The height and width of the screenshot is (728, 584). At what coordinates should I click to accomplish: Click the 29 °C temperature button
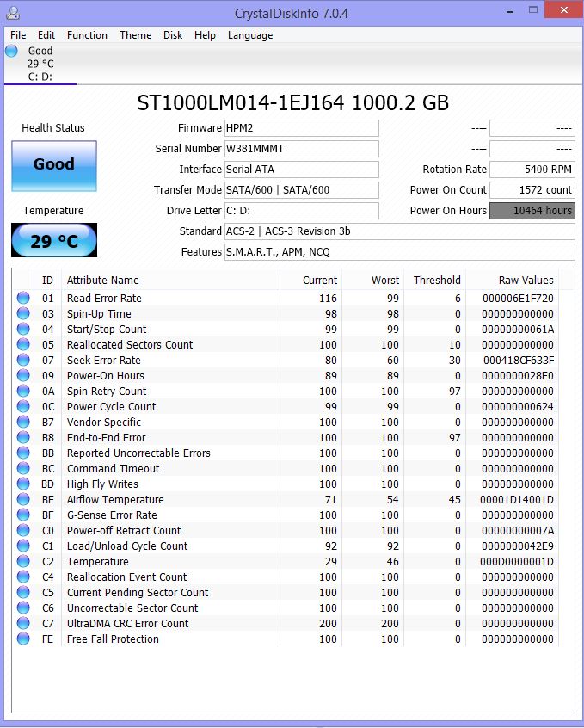pyautogui.click(x=54, y=240)
